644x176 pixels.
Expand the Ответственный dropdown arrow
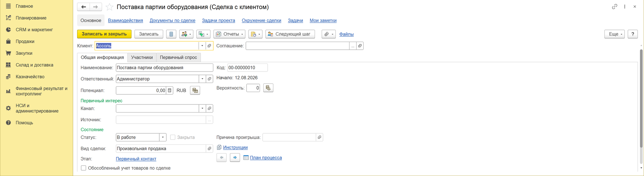point(202,79)
